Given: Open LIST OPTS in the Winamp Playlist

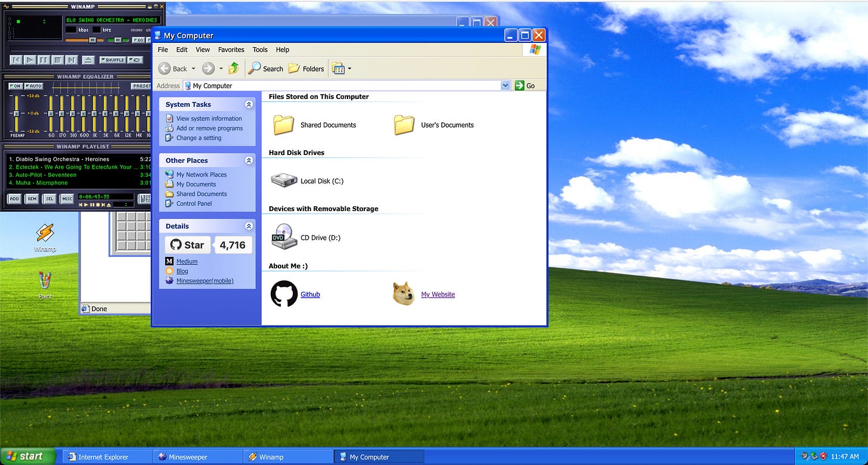Looking at the screenshot, I should point(144,199).
